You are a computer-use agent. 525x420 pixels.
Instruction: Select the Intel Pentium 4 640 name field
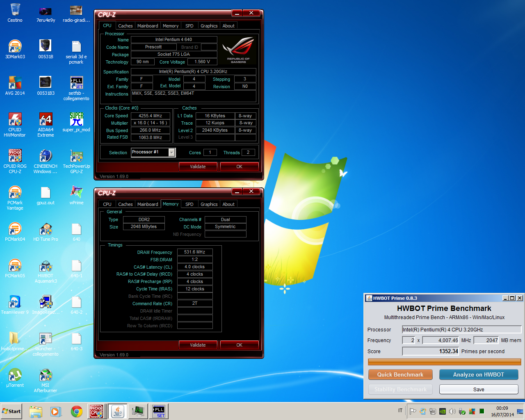tap(174, 39)
